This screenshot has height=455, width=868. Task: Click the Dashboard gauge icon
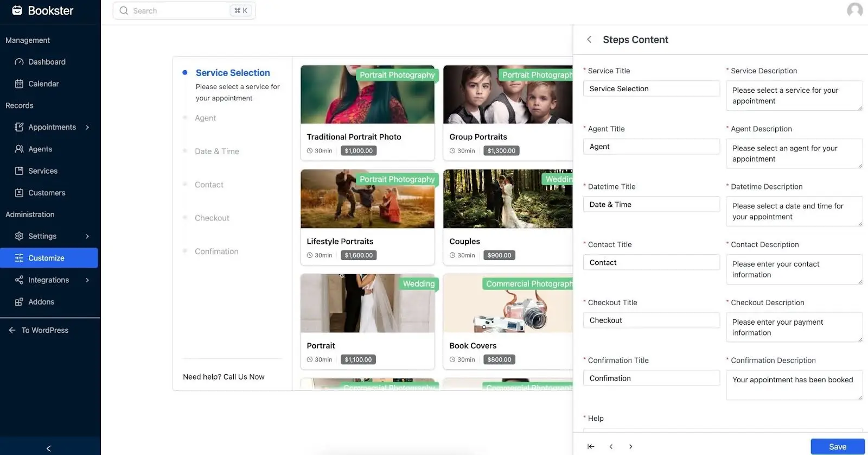[19, 62]
